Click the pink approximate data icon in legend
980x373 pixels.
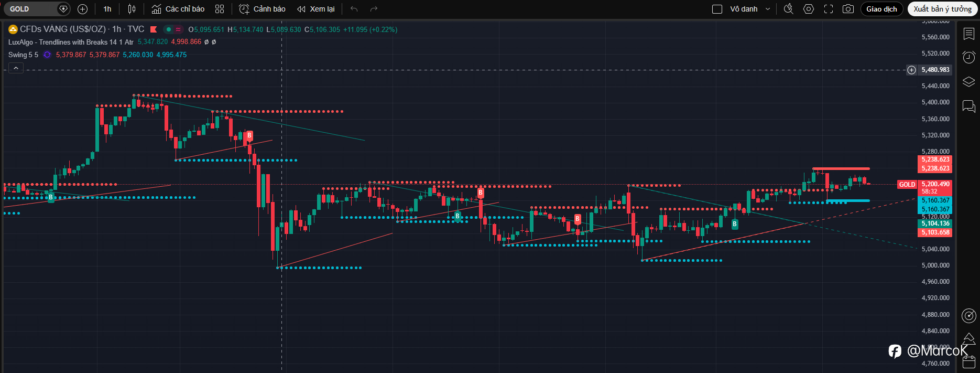tap(178, 29)
